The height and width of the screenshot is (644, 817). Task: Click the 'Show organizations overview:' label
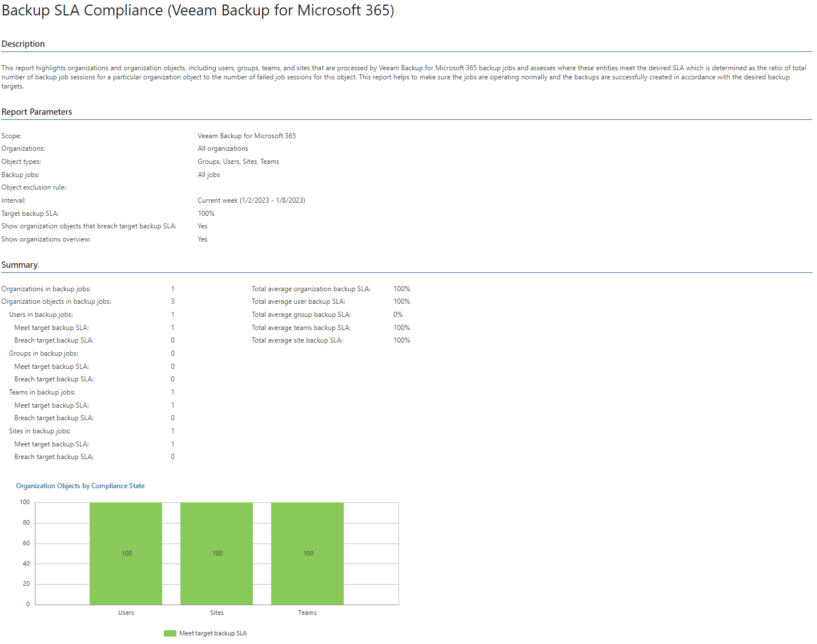[x=46, y=239]
